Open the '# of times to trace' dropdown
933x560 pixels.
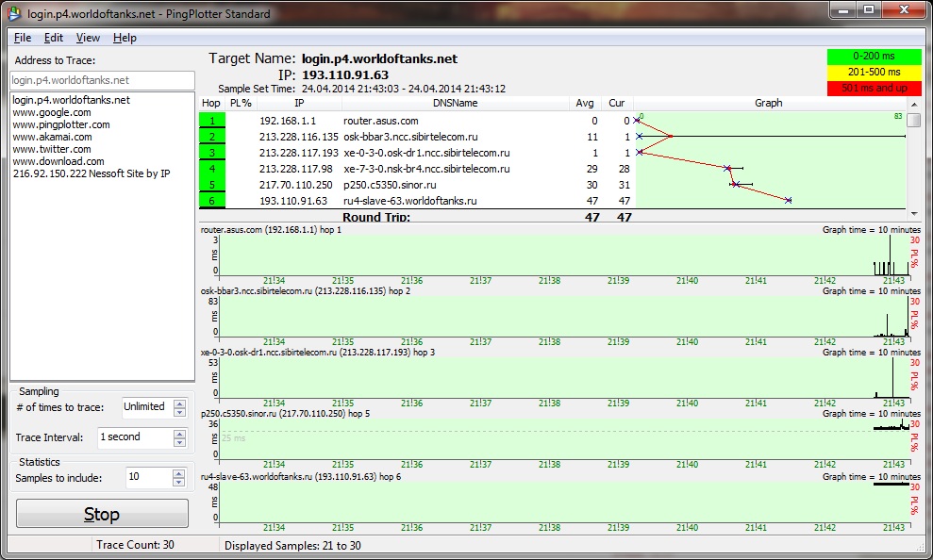[x=179, y=407]
